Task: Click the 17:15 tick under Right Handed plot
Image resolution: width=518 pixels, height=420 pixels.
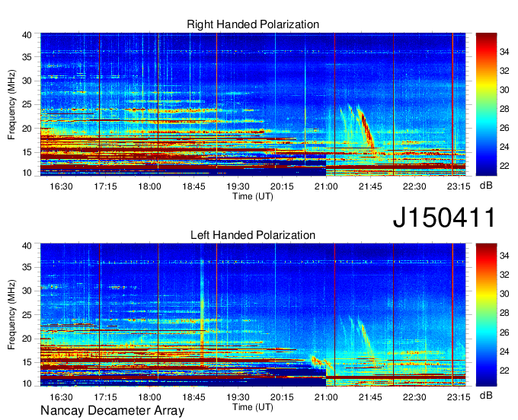Action: click(x=105, y=186)
